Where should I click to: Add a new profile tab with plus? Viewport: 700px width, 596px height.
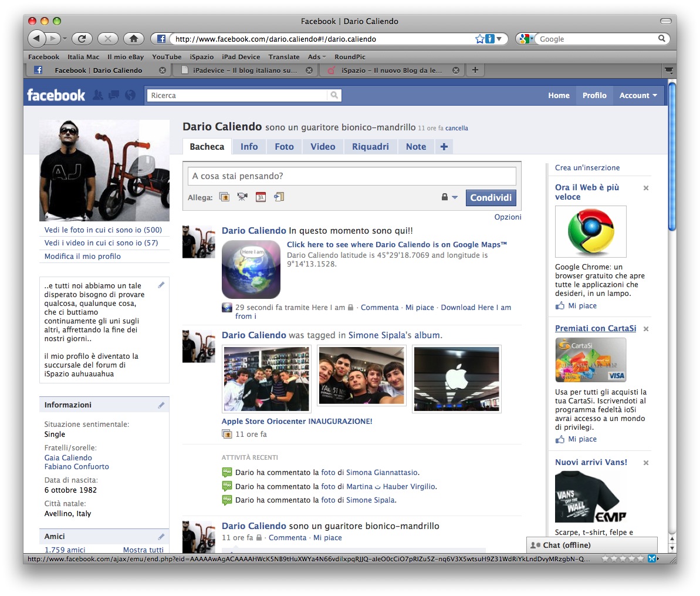pos(444,147)
